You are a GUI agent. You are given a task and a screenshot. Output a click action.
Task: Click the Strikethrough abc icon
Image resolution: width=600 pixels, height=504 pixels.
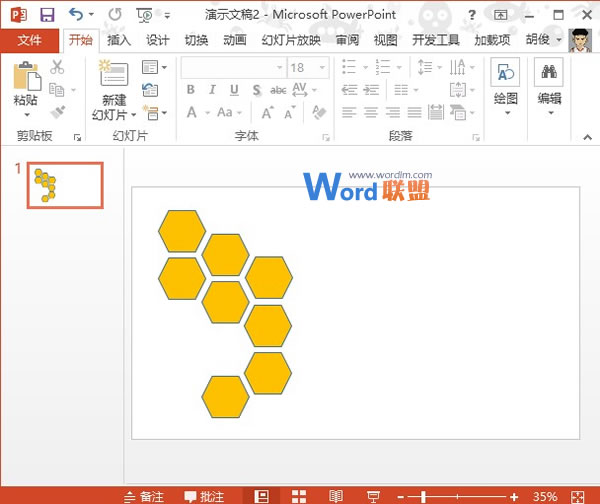278,90
